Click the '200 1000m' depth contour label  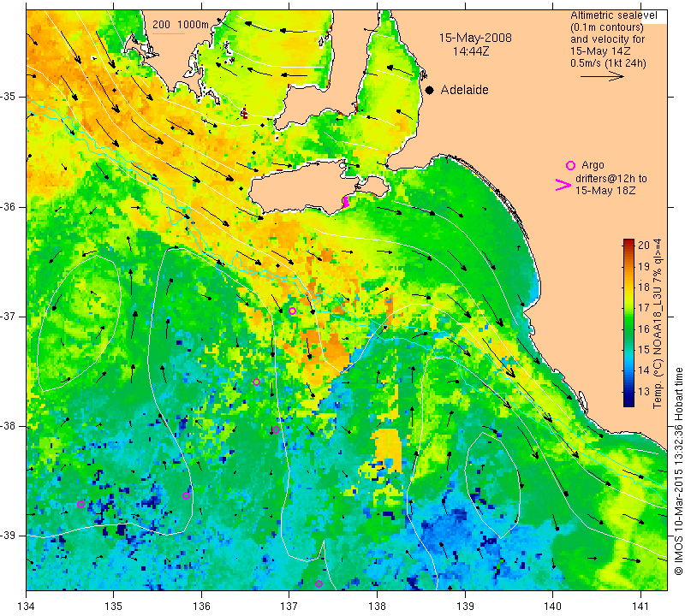(181, 25)
